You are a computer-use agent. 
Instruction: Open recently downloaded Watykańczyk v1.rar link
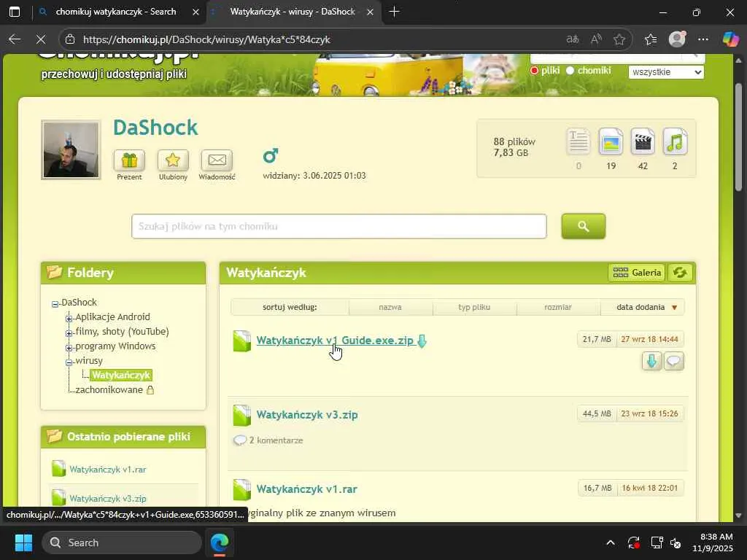(108, 470)
